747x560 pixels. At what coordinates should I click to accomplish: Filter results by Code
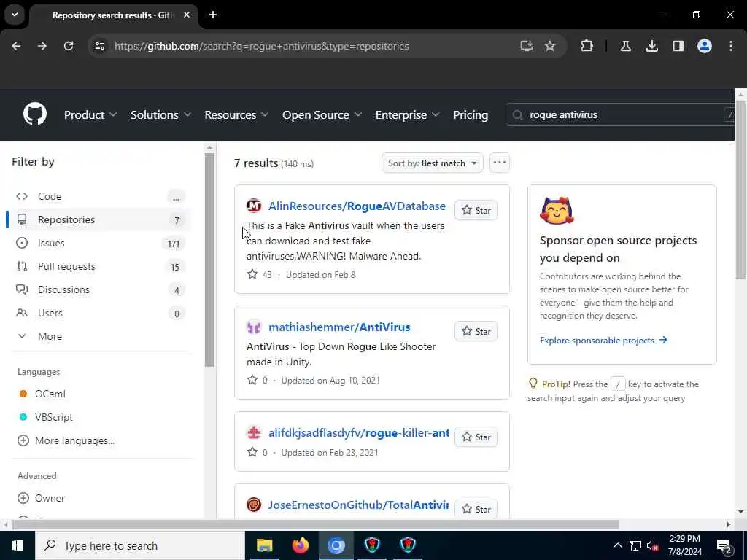pos(100,196)
